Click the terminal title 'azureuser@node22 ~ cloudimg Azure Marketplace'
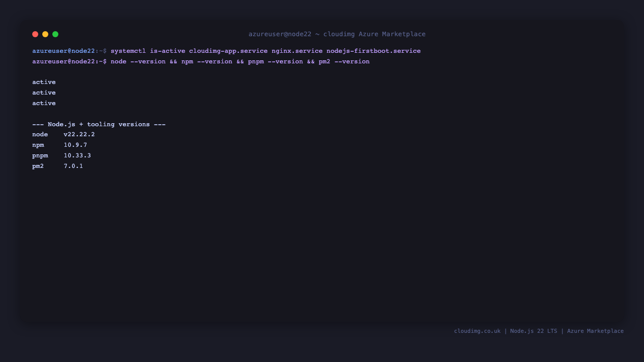Screen dimensions: 644x362 pos(337,34)
